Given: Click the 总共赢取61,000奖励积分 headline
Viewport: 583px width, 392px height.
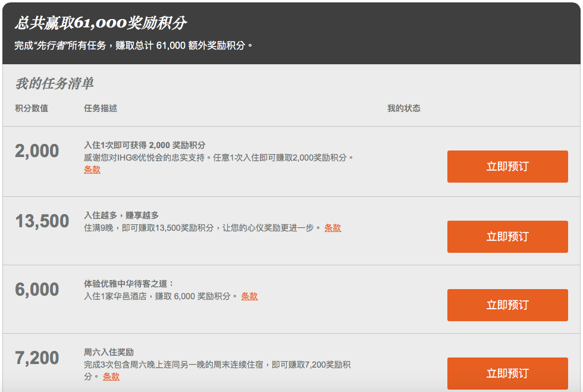Looking at the screenshot, I should coord(101,23).
